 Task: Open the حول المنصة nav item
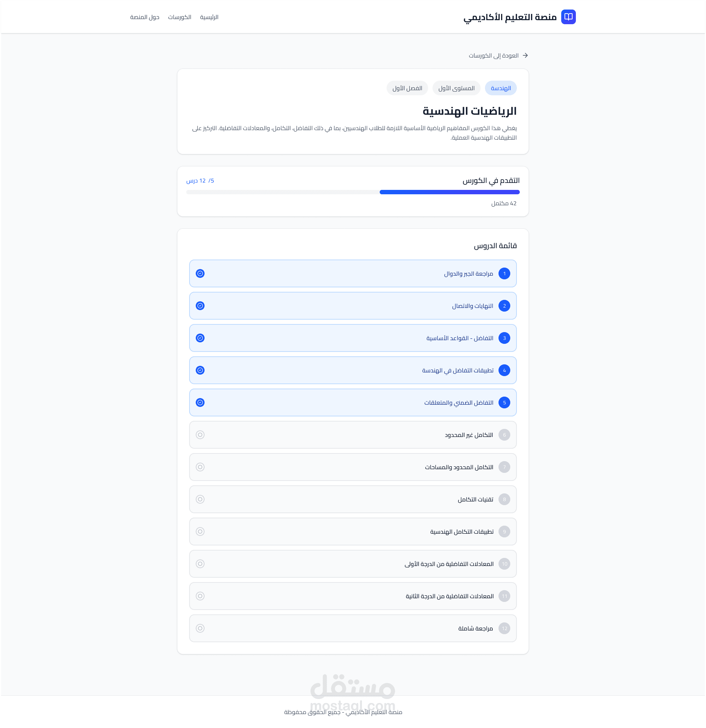[x=144, y=17]
